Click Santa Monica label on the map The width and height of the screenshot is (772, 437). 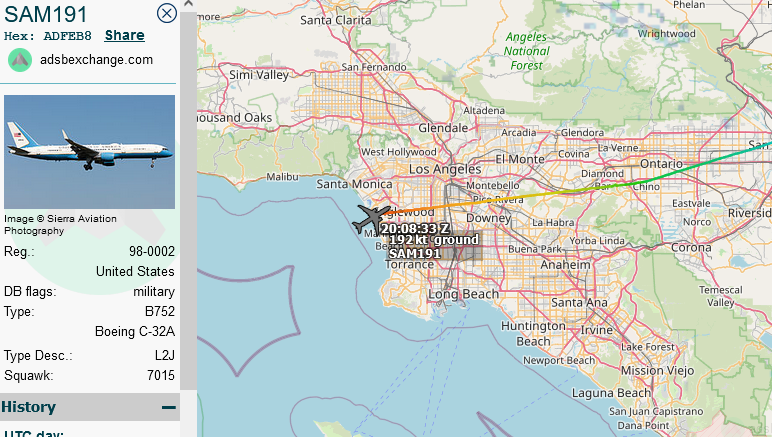(354, 184)
